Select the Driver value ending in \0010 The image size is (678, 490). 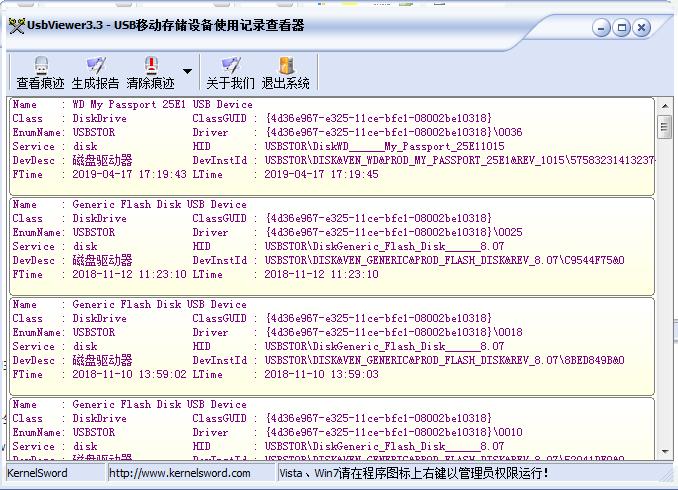click(x=394, y=432)
